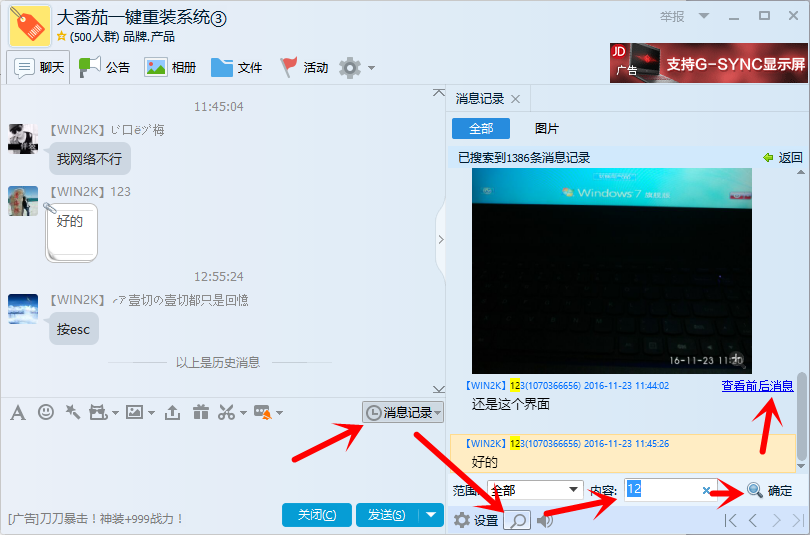Clear the search content with x icon
810x535 pixels.
click(x=706, y=490)
